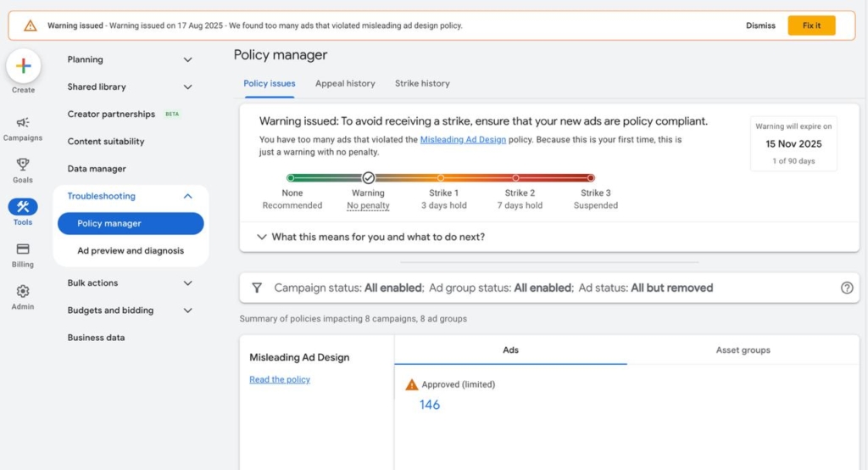Screen dimensions: 868x470
Task: Open the Misleading Ad Design policy link
Action: 463,139
